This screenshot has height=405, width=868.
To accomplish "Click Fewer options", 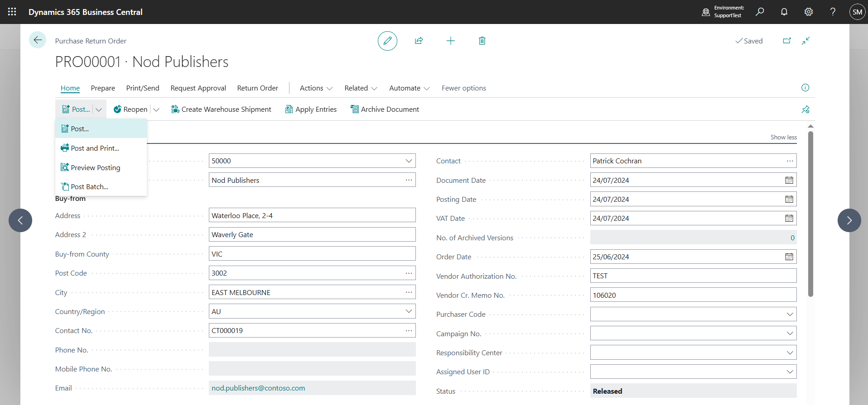I will (464, 88).
